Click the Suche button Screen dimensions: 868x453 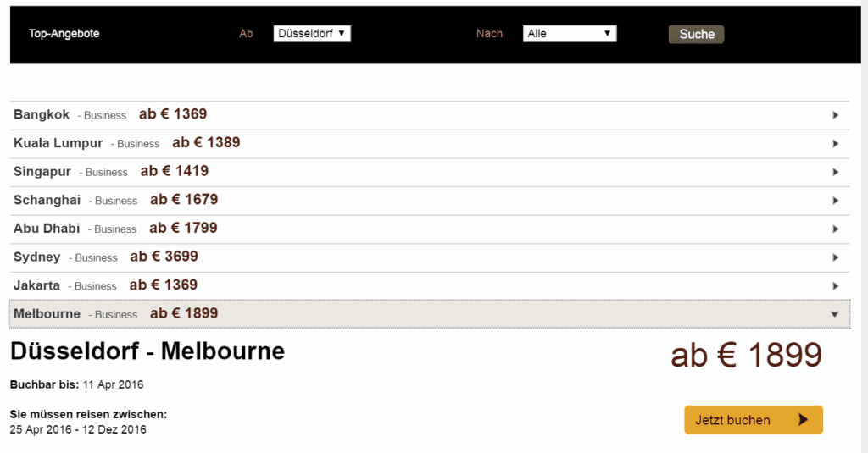click(696, 35)
